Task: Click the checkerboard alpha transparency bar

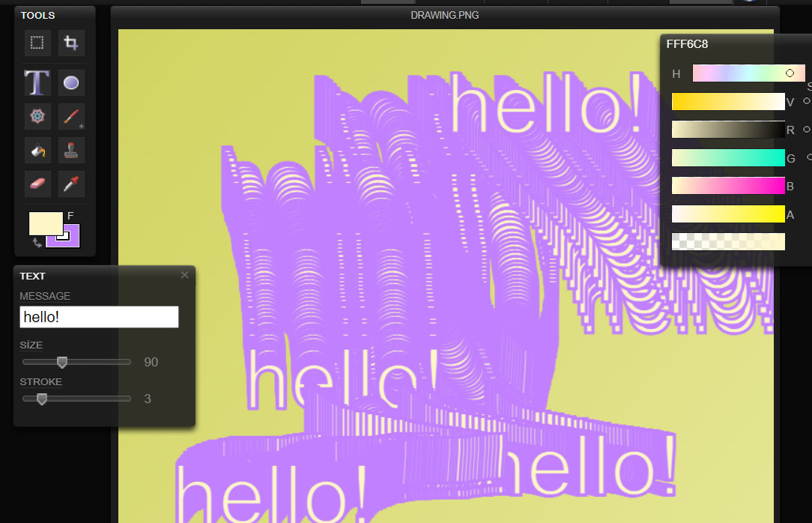Action: coord(727,241)
